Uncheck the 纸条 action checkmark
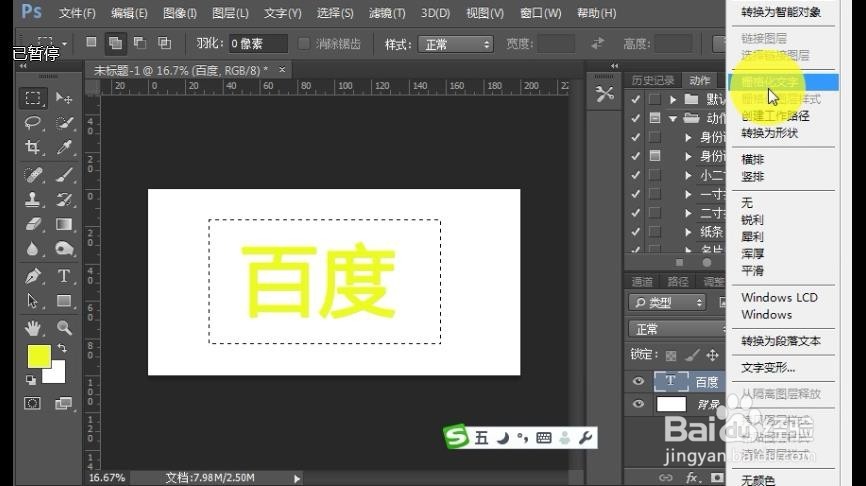 point(636,231)
